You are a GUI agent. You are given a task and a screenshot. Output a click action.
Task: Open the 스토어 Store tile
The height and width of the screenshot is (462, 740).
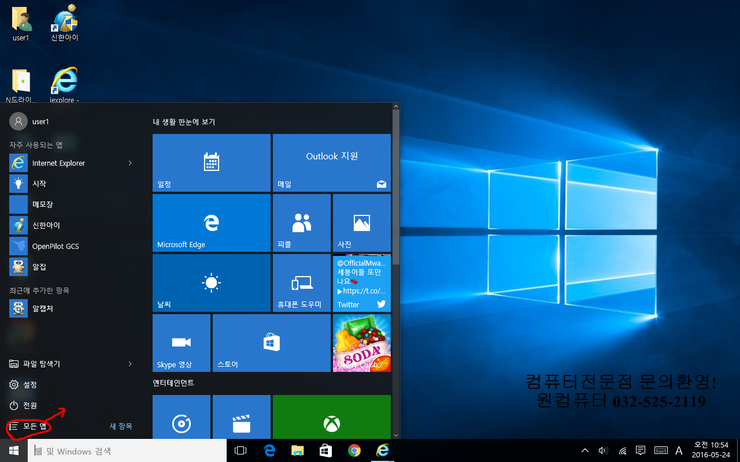[270, 342]
